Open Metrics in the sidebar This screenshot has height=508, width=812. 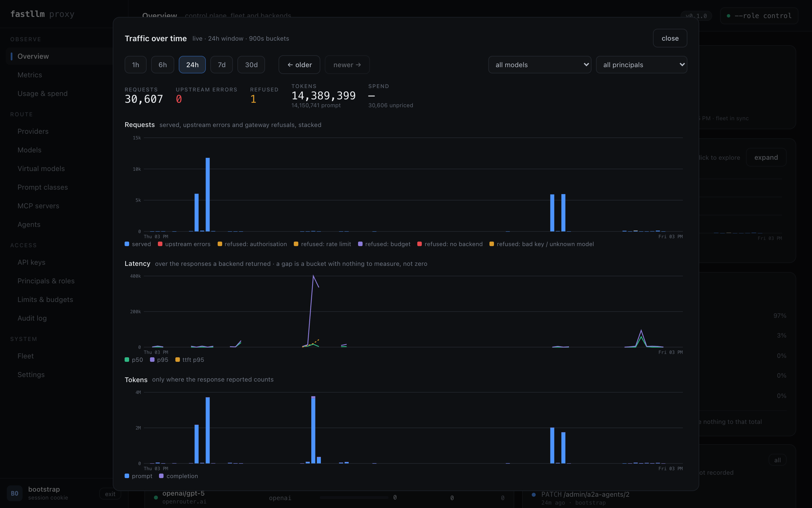point(30,75)
